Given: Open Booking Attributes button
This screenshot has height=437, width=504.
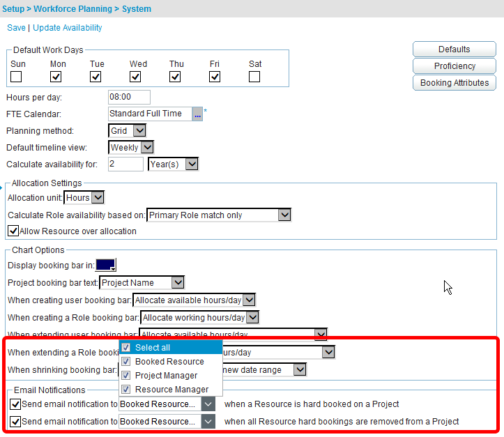Looking at the screenshot, I should click(x=455, y=82).
